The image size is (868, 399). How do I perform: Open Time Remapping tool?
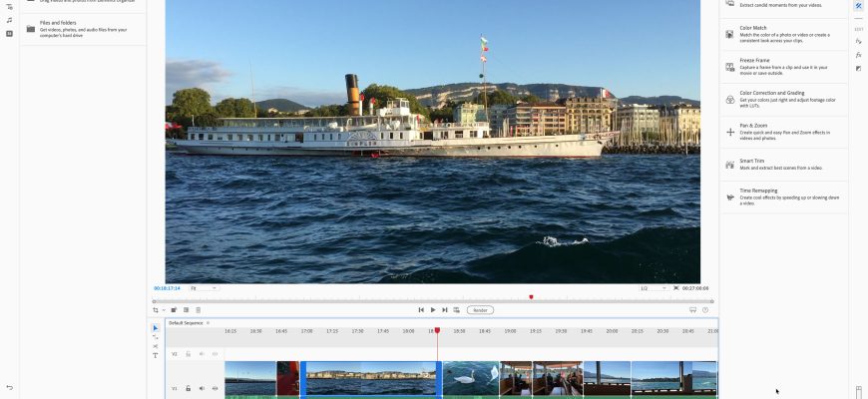tap(784, 198)
